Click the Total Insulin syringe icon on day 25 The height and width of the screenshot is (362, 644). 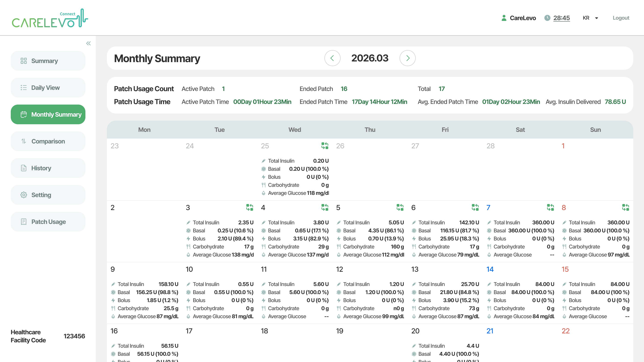click(263, 161)
